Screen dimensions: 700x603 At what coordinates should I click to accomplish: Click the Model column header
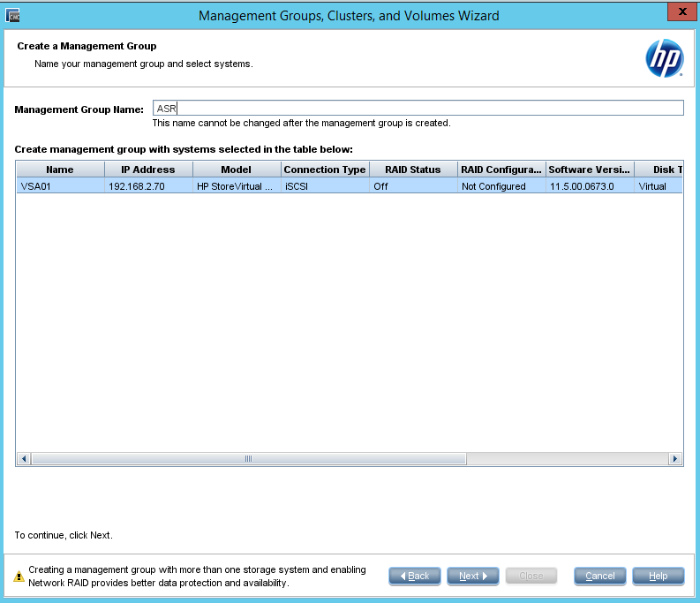[x=237, y=170]
